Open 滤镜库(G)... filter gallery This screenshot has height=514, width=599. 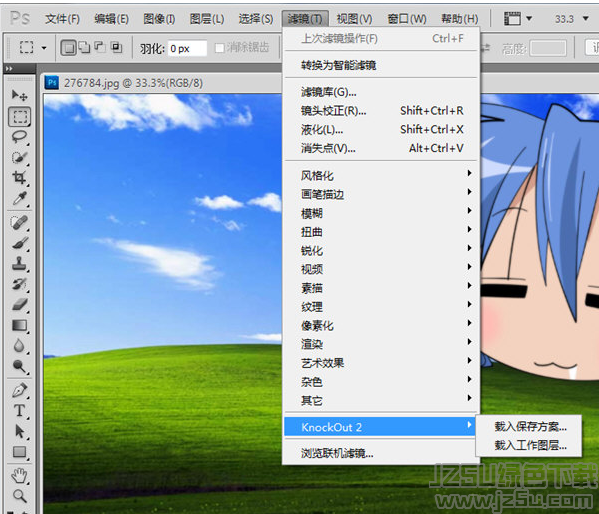click(382, 92)
